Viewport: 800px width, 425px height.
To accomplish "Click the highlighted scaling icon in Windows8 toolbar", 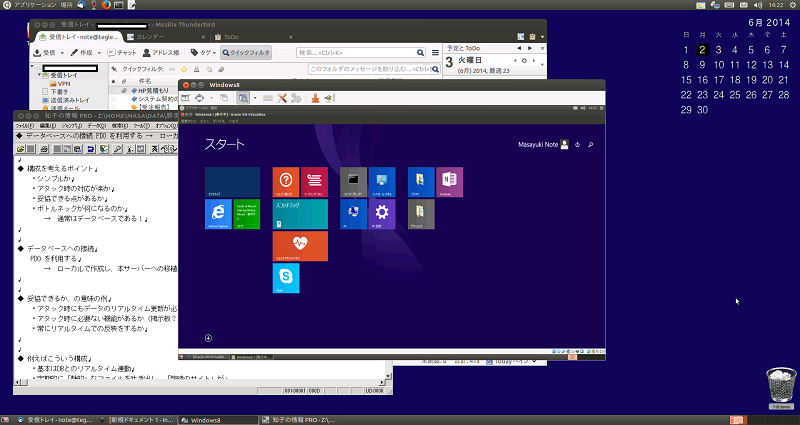I will point(243,98).
